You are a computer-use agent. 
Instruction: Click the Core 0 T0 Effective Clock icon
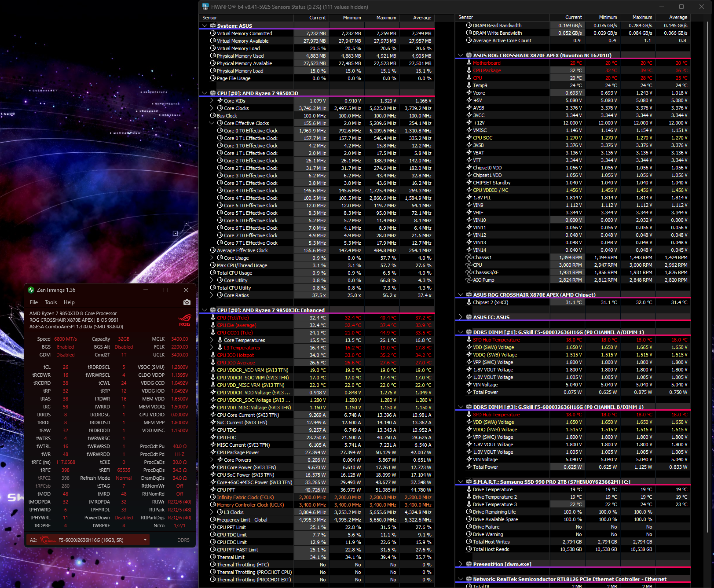click(220, 131)
